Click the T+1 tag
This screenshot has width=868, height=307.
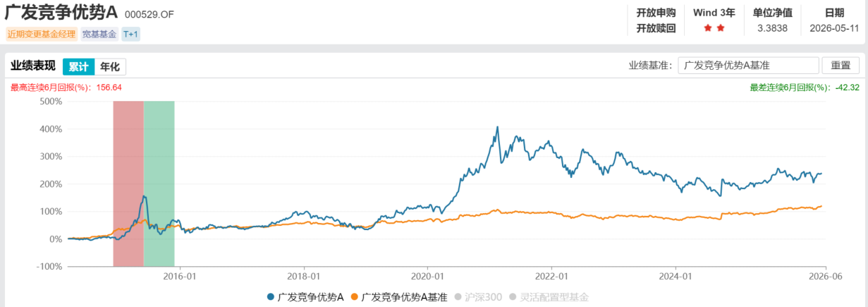point(131,33)
